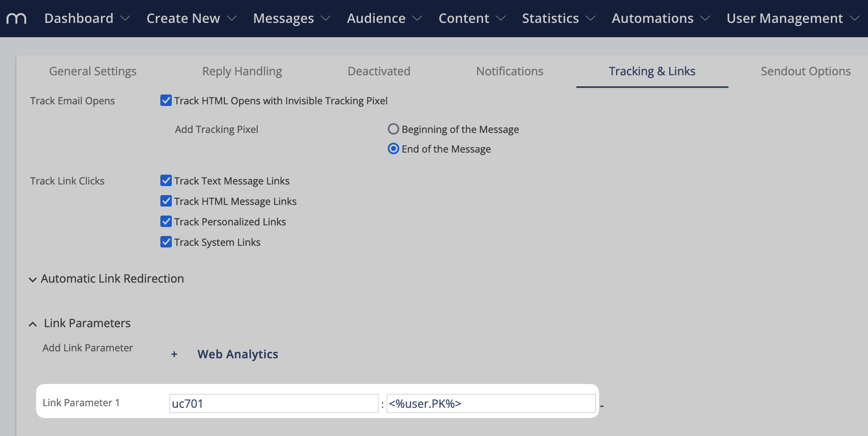
Task: Click the uc701 parameter name field
Action: (x=274, y=404)
